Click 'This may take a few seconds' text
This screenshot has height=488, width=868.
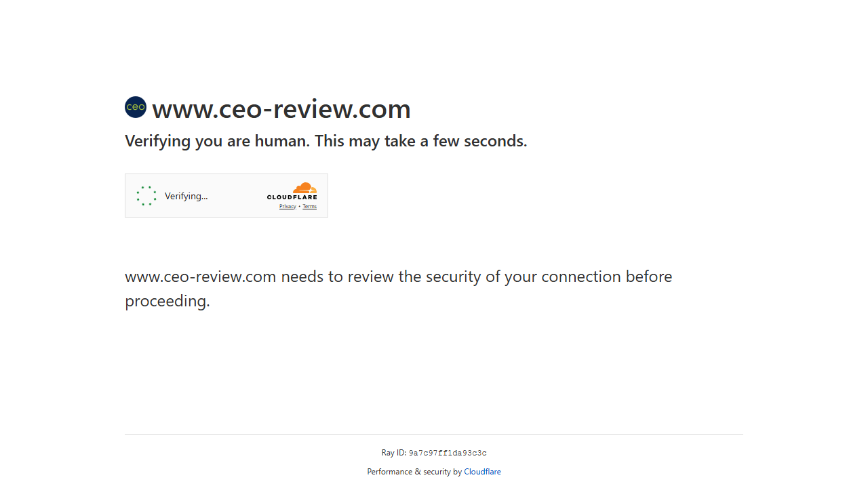(x=420, y=141)
